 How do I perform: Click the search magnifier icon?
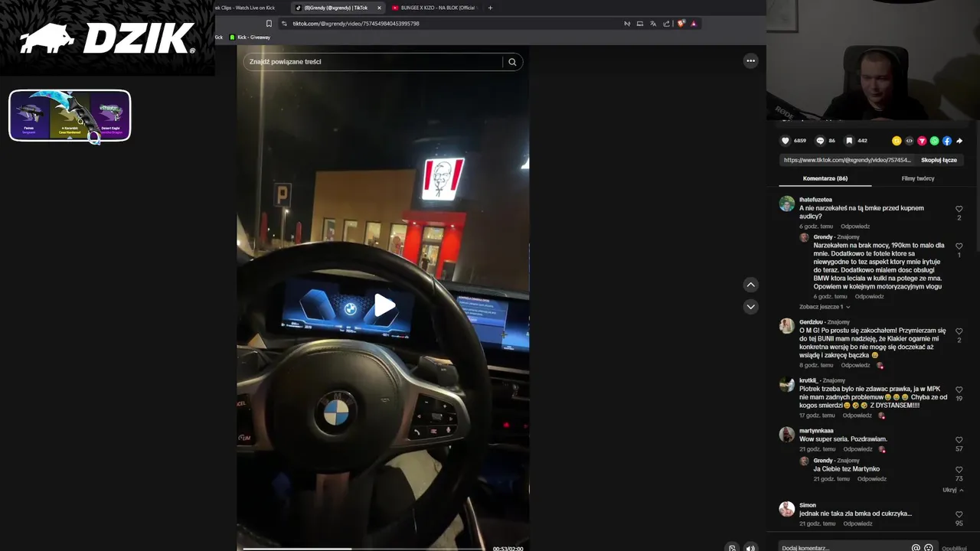(x=512, y=62)
